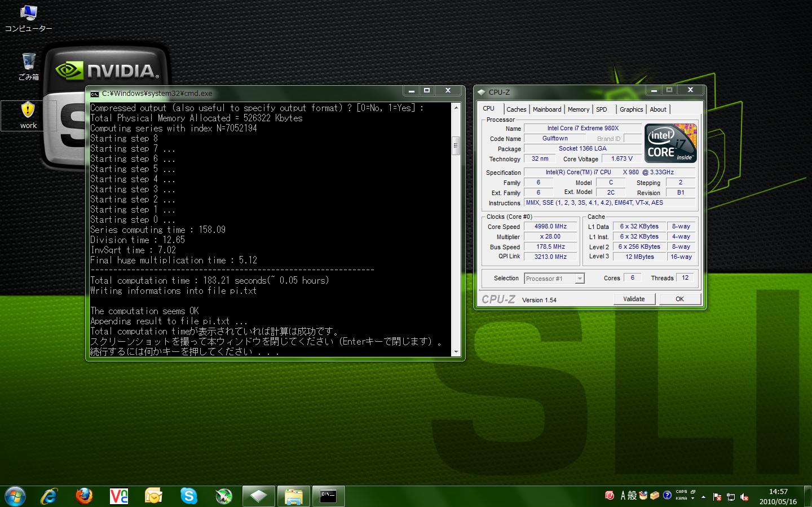Open Outlook from the taskbar
This screenshot has height=507, width=812.
point(153,496)
